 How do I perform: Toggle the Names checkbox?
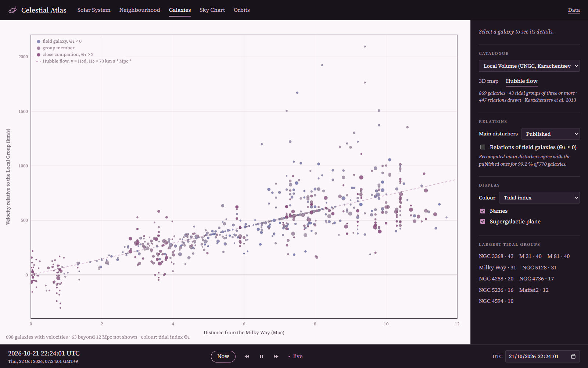(x=483, y=211)
